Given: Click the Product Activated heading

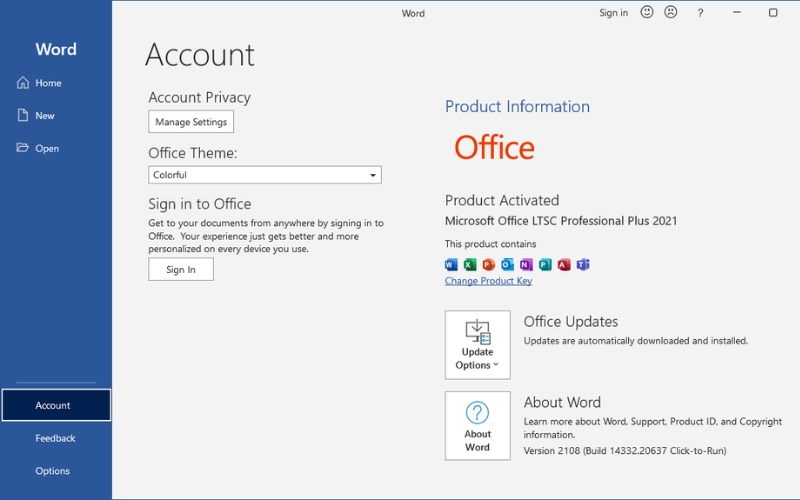Looking at the screenshot, I should 502,200.
